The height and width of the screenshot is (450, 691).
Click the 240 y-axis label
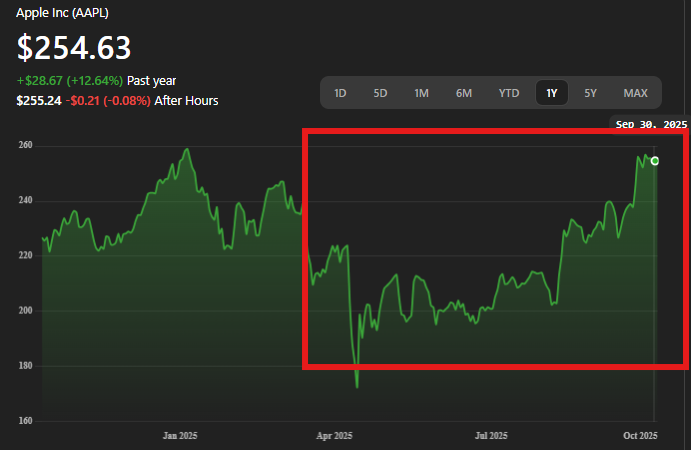point(26,200)
